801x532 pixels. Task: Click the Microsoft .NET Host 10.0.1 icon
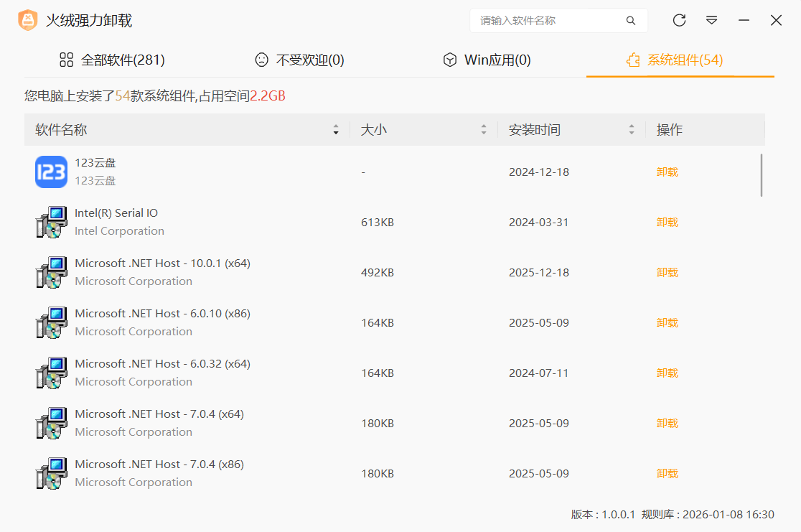click(x=50, y=272)
